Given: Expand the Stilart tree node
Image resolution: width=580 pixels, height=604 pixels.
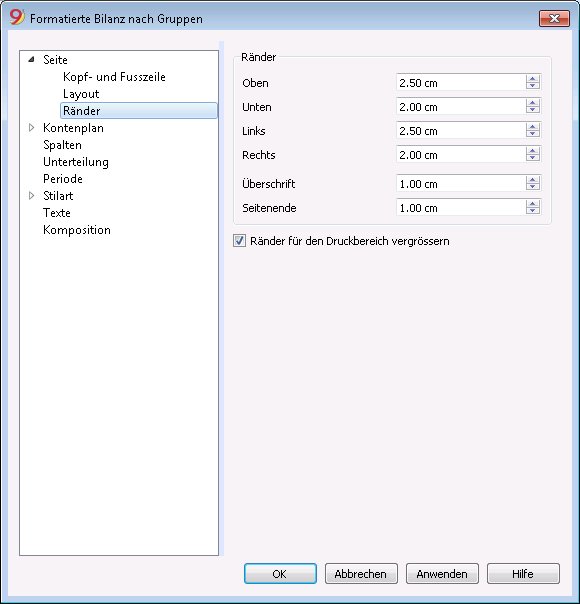Looking at the screenshot, I should pyautogui.click(x=32, y=196).
